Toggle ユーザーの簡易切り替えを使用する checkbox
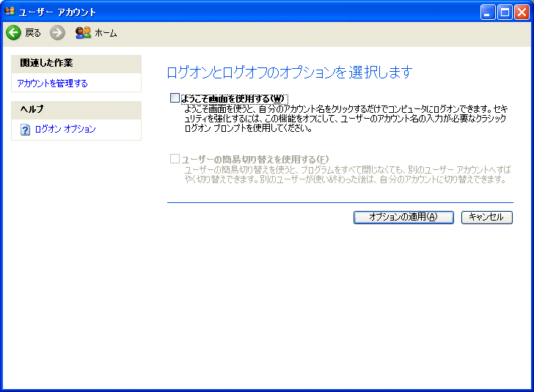 [175, 158]
